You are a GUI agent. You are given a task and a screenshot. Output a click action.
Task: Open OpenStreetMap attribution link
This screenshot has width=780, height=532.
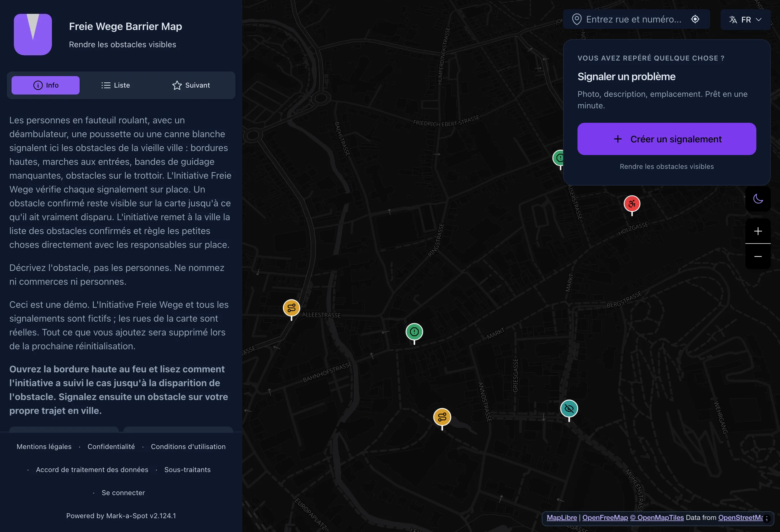[x=740, y=518]
